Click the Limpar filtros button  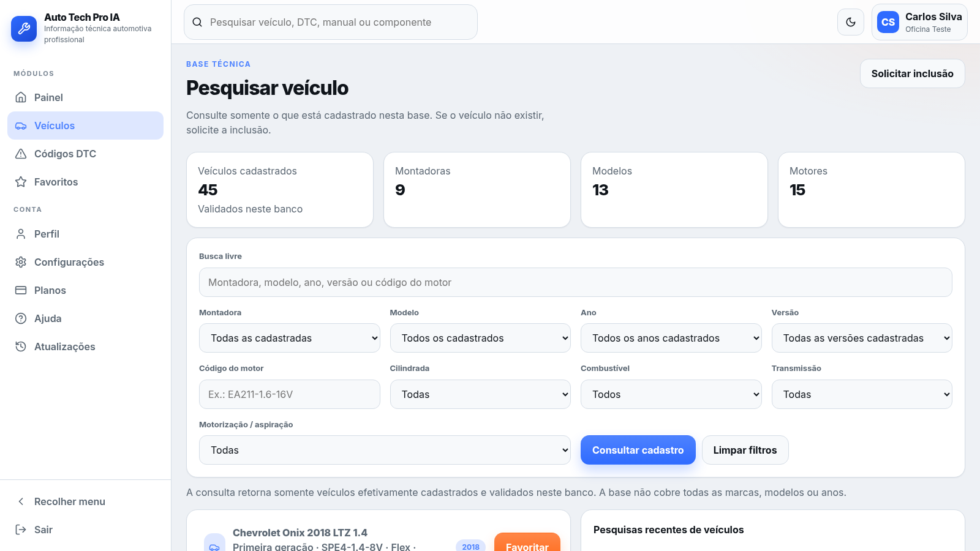(745, 450)
